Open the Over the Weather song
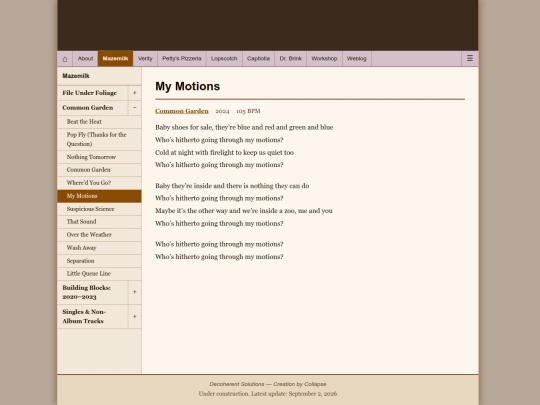The height and width of the screenshot is (405, 540). 99,235
